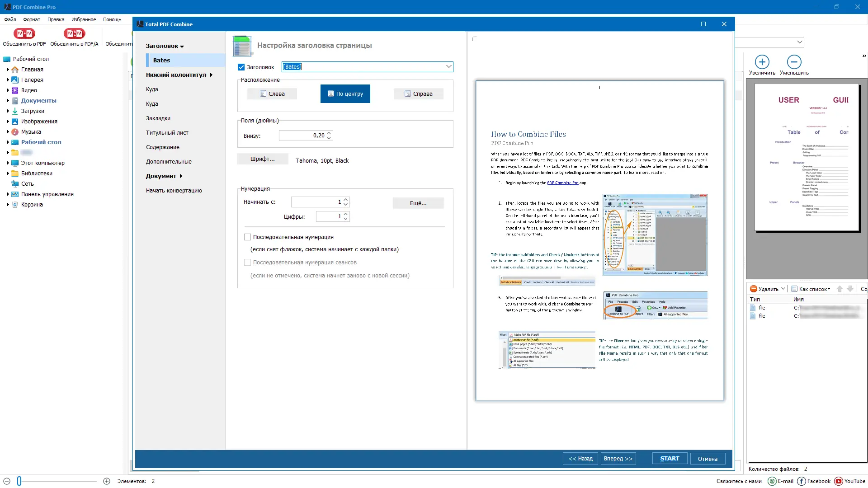Enable Последовательная нумерация checkbox
868x488 pixels.
pyautogui.click(x=247, y=237)
